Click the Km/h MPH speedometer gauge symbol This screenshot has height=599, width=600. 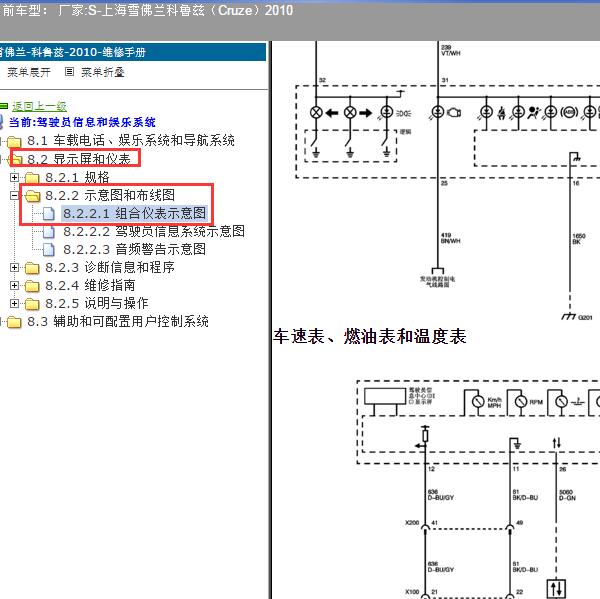pyautogui.click(x=478, y=402)
